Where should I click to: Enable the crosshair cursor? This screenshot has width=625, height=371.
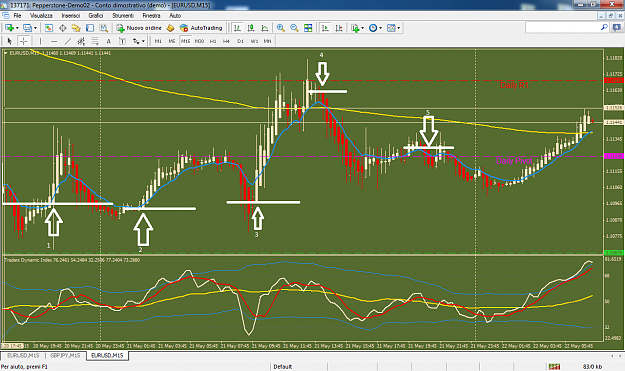click(24, 41)
